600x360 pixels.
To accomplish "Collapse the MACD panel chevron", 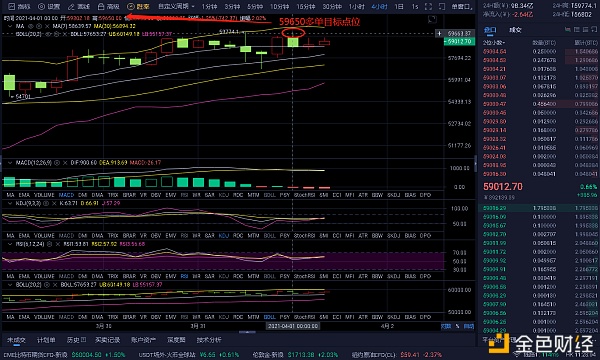I will (x=10, y=163).
